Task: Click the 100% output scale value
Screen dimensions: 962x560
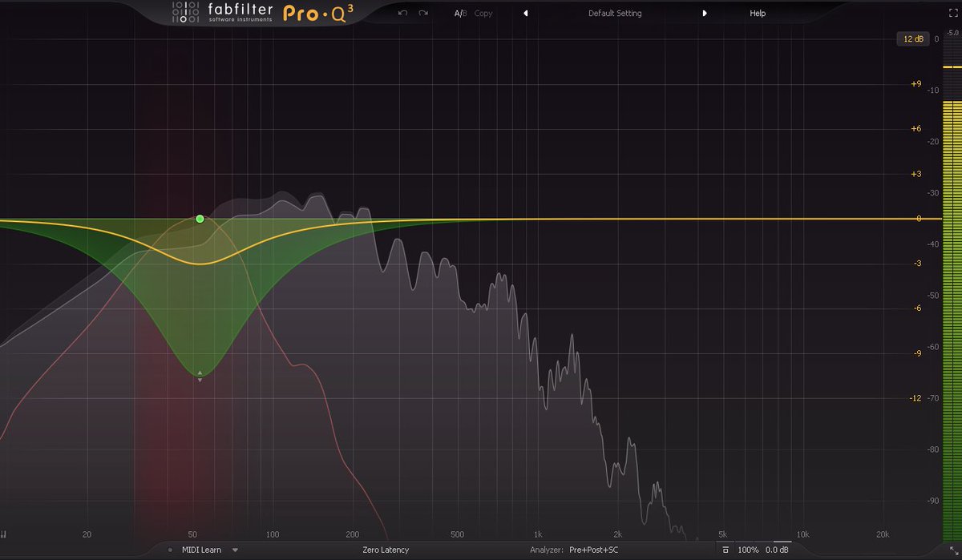Action: coord(748,550)
